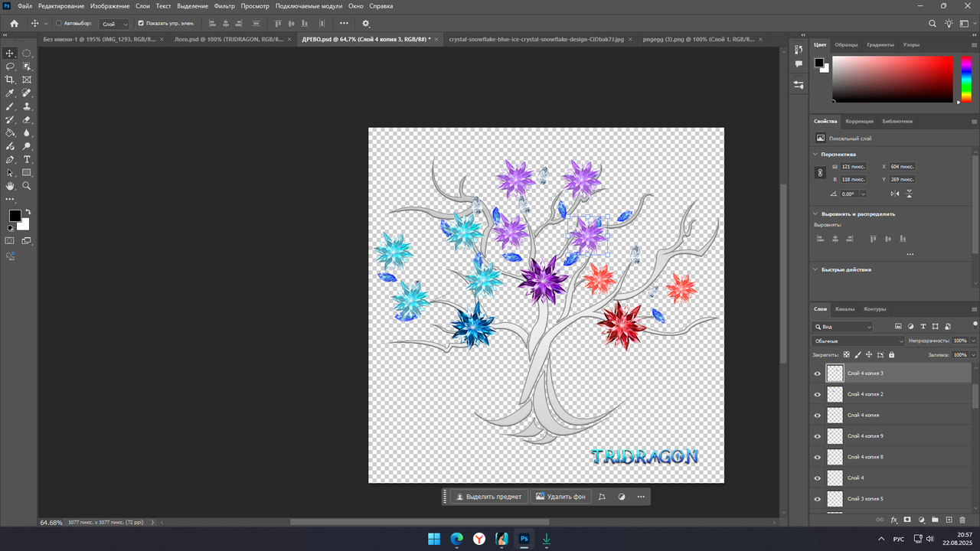Select the Pen tool
Viewport: 980px width, 551px height.
[10, 159]
